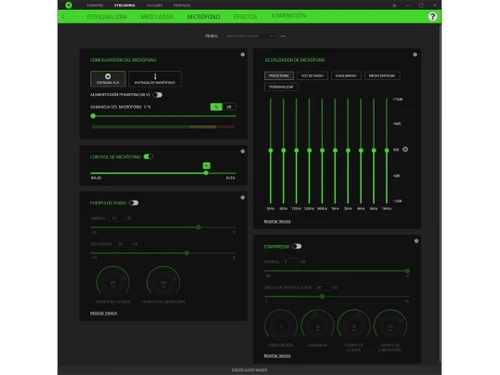Click info icon of Ecualizador de Micrófono panel

pos(415,54)
